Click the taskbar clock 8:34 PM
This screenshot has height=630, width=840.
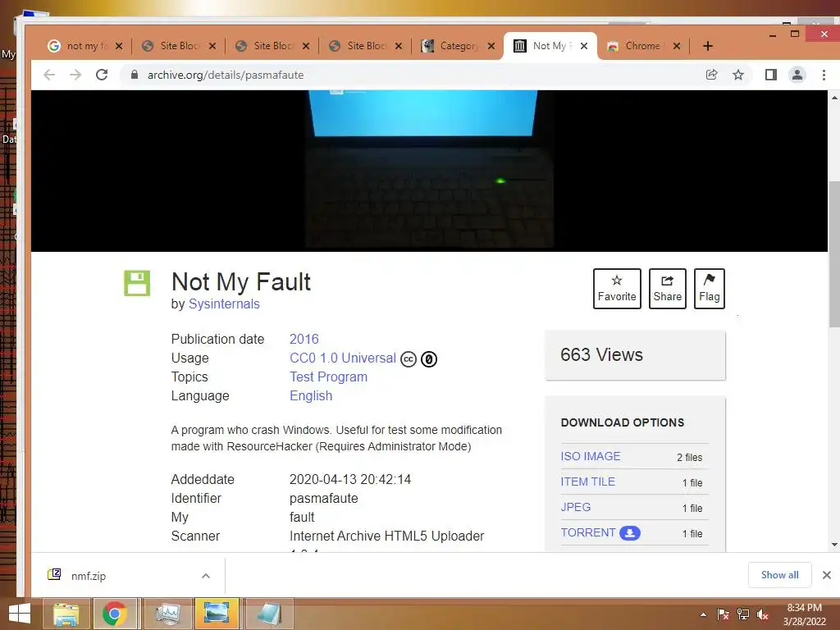coord(804,608)
